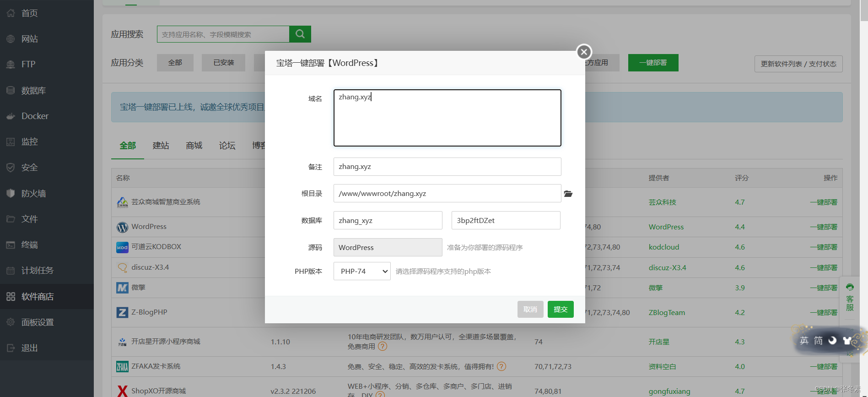868x397 pixels.
Task: Click 一键部署 link in 可道云KODBOX row
Action: pos(824,247)
